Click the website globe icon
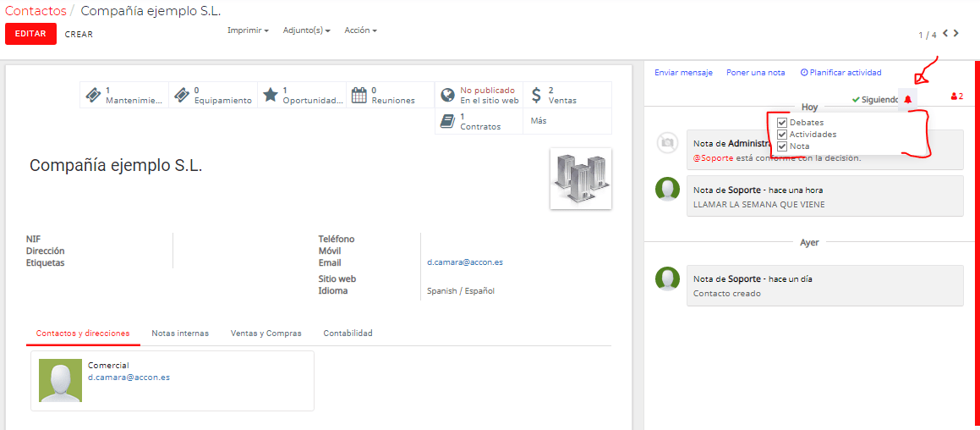980x430 pixels. coord(446,95)
